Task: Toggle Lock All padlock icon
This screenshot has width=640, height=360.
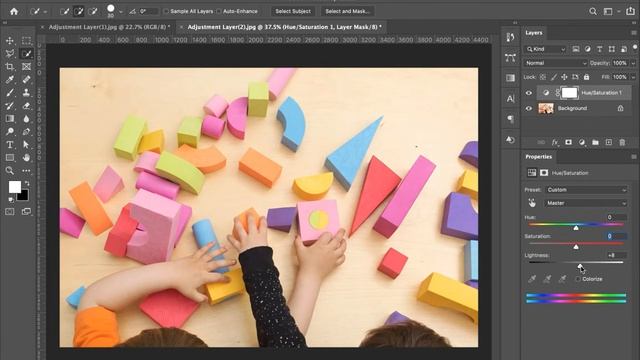Action: coord(587,77)
